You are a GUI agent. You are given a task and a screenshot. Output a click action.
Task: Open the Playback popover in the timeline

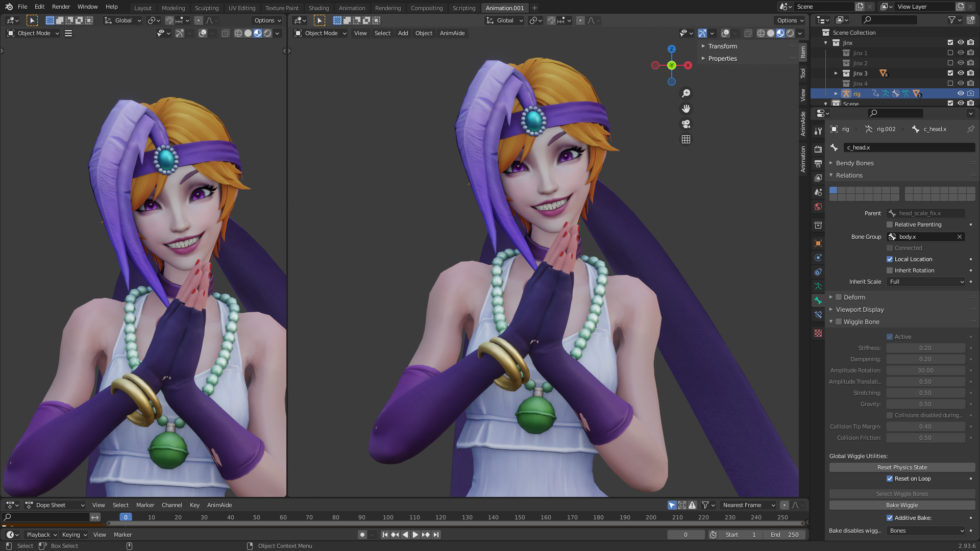tap(41, 535)
